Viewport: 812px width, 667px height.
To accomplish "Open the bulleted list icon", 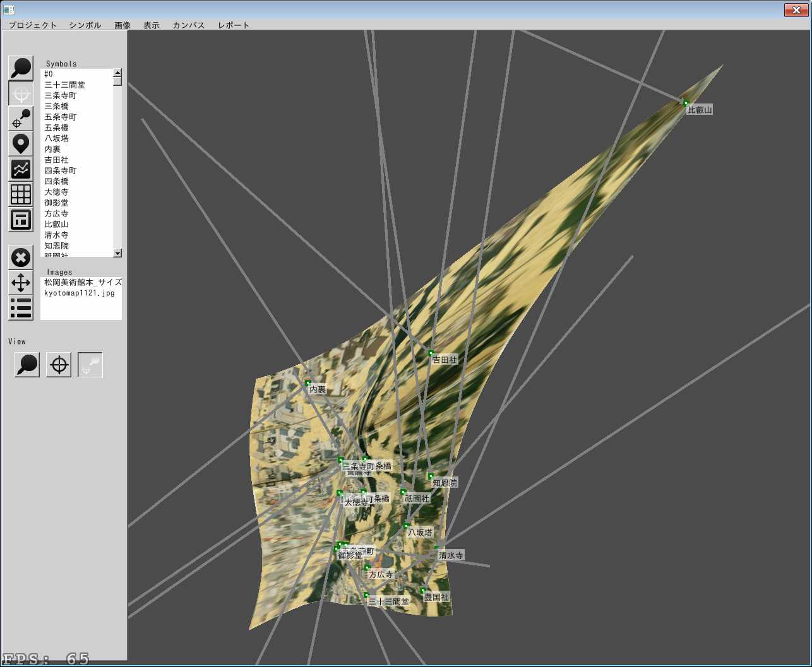I will point(21,308).
